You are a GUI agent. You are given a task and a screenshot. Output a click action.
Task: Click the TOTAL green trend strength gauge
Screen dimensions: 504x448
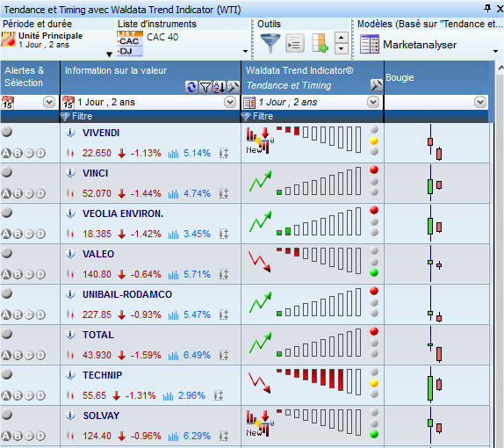point(319,343)
